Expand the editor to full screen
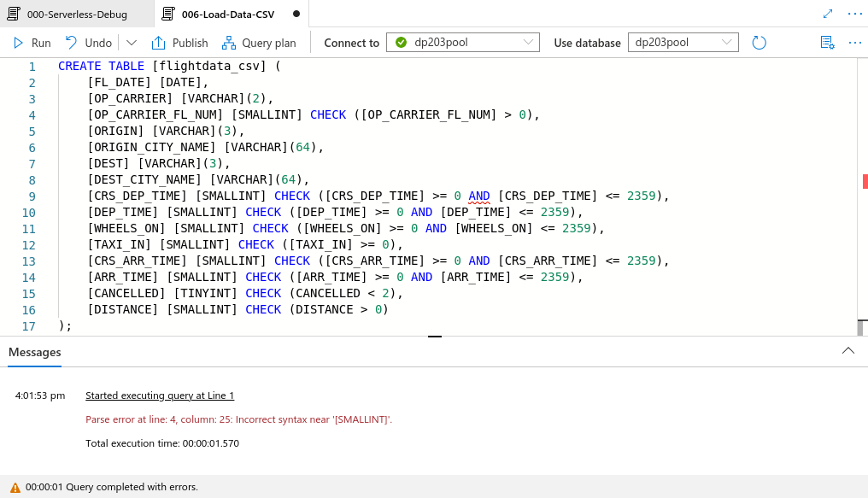The image size is (868, 498). [827, 13]
